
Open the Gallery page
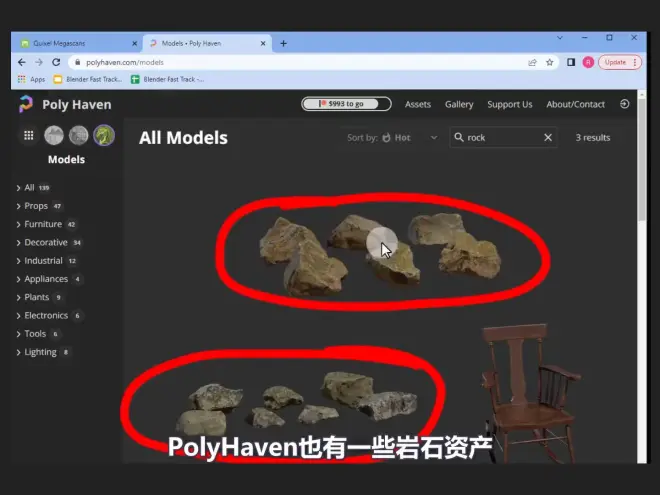[459, 104]
